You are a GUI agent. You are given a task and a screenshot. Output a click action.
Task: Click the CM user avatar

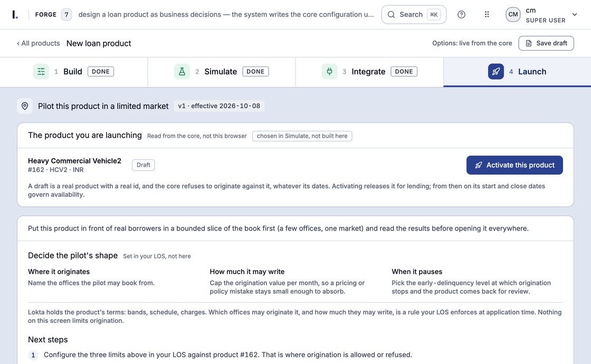513,15
